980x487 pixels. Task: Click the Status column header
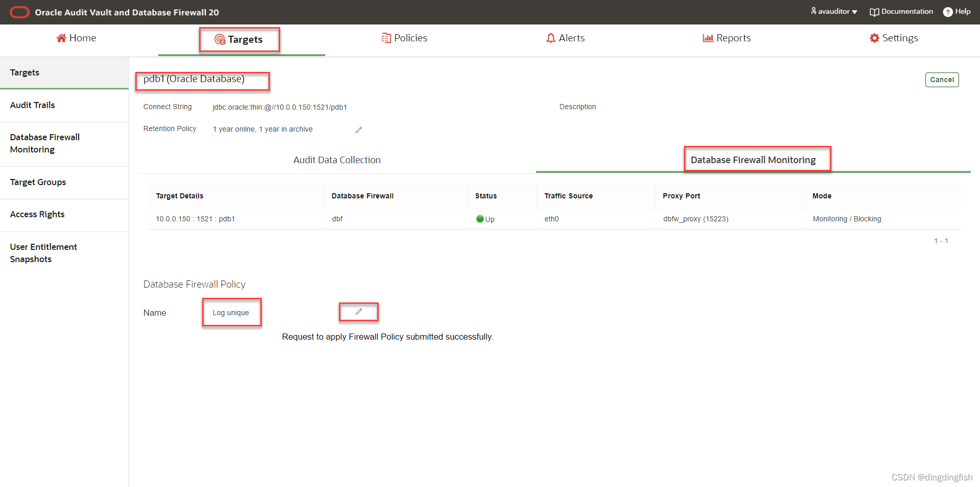click(486, 196)
